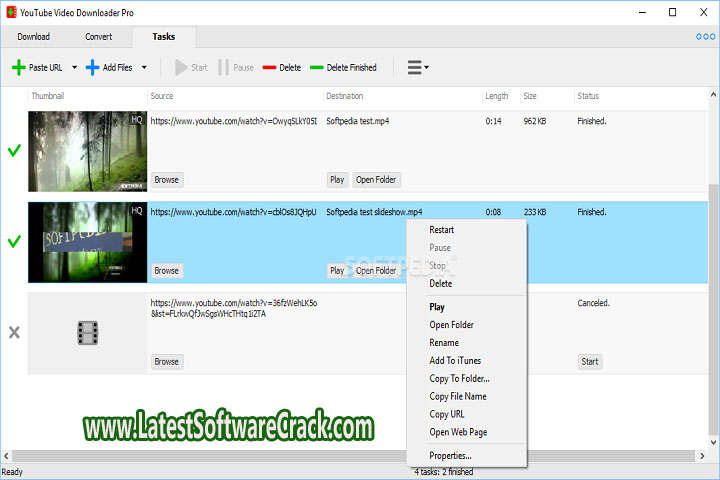Click the X status icon of canceled task
The width and height of the screenshot is (720, 480).
14,333
